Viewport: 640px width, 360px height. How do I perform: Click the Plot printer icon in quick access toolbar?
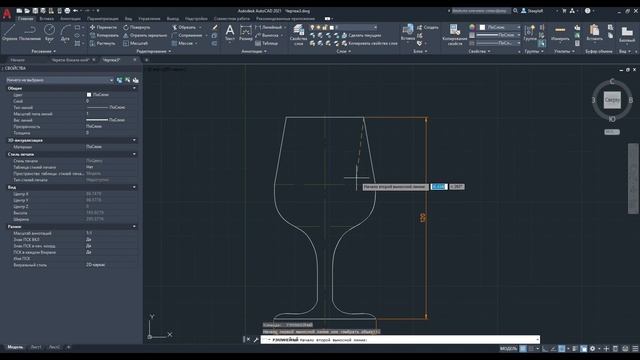(67, 11)
